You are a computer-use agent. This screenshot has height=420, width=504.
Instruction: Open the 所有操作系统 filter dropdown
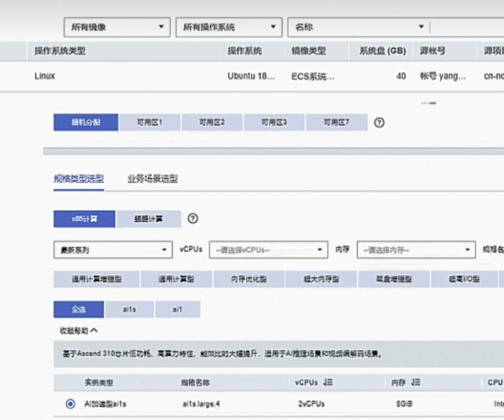click(x=229, y=27)
